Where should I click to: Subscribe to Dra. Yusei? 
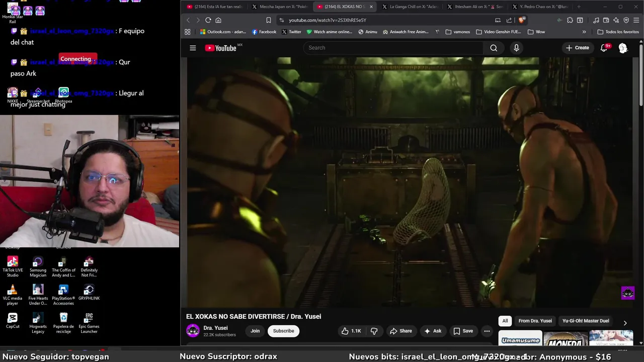(283, 331)
